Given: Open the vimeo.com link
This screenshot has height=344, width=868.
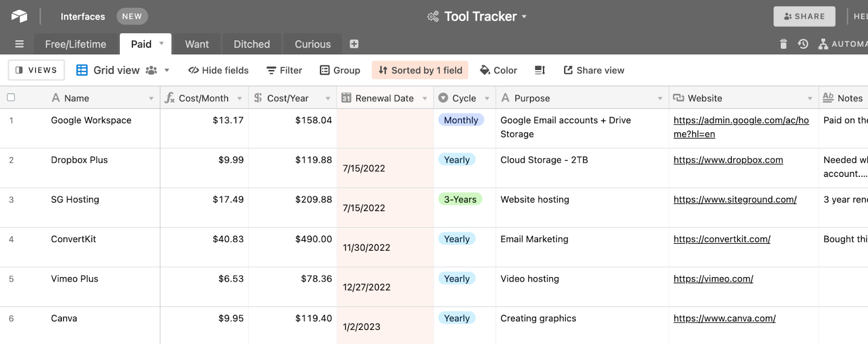Looking at the screenshot, I should tap(713, 278).
